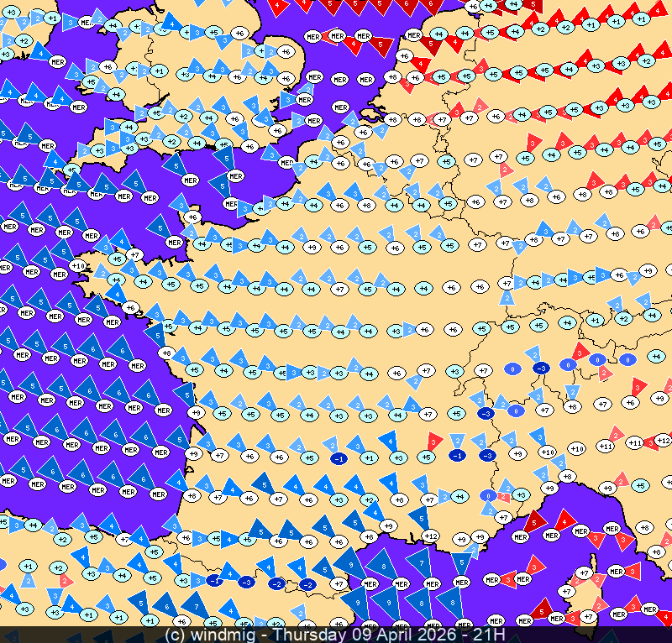Select the +12 label at the right map edge

(x=663, y=440)
